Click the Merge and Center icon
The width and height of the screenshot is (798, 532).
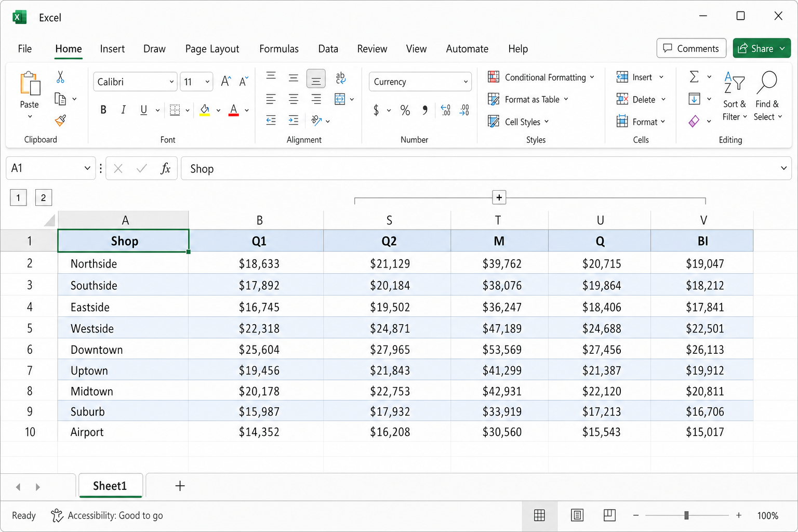[340, 99]
